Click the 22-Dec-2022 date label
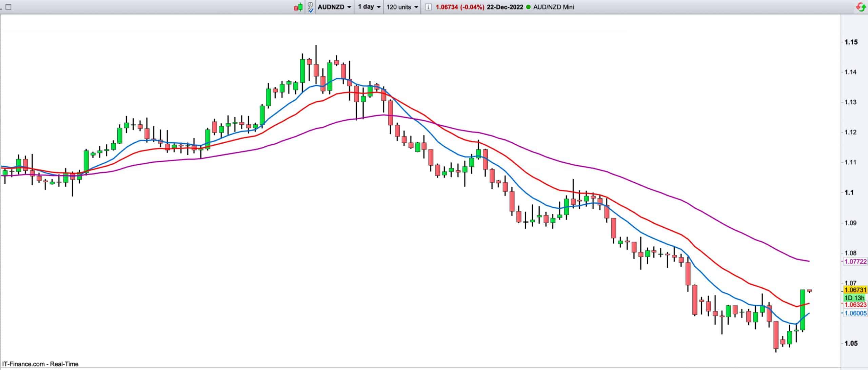This screenshot has width=868, height=370. tap(505, 7)
